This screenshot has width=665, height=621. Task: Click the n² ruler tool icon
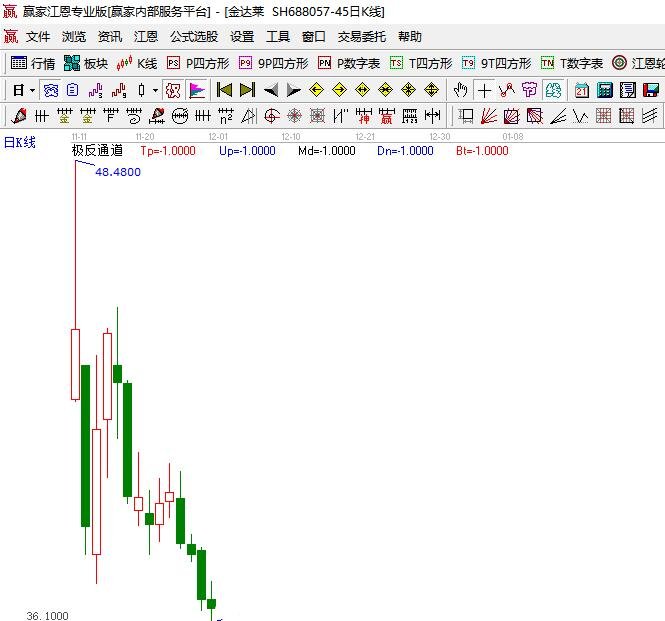pos(226,116)
